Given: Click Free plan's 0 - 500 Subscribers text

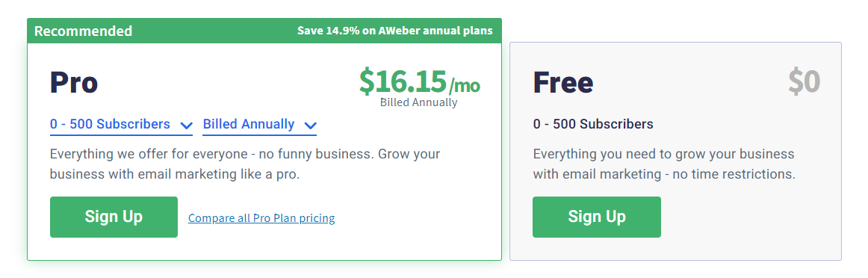Looking at the screenshot, I should [593, 124].
